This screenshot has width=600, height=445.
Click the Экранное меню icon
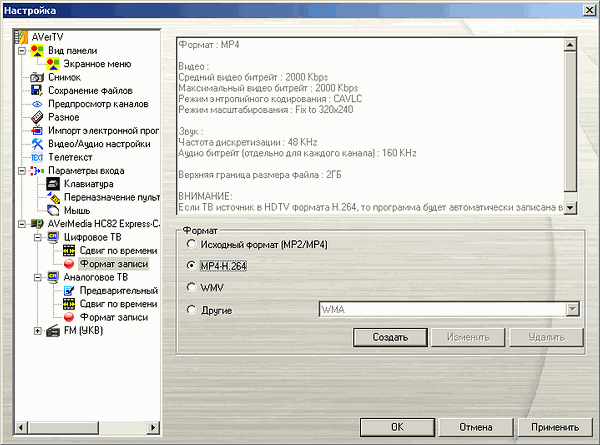53,64
